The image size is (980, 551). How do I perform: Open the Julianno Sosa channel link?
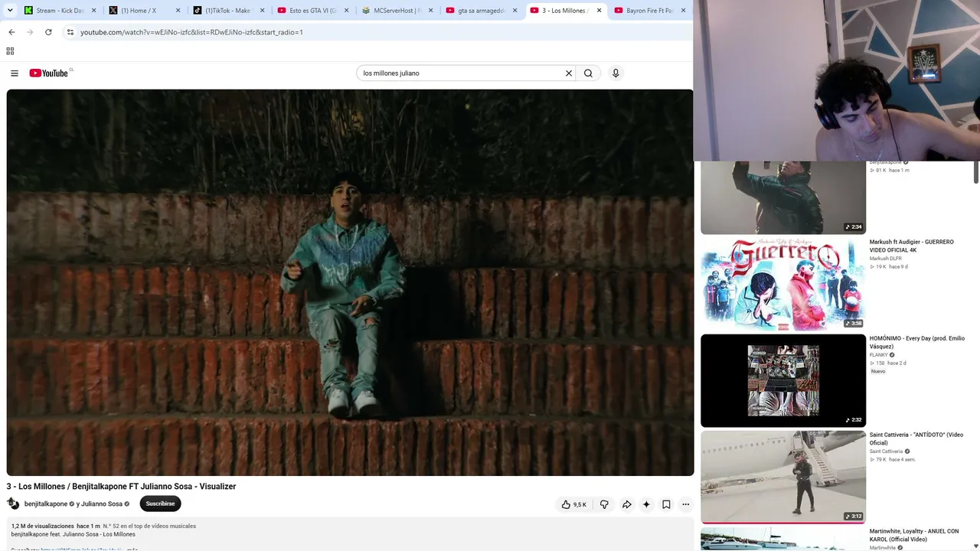(102, 504)
